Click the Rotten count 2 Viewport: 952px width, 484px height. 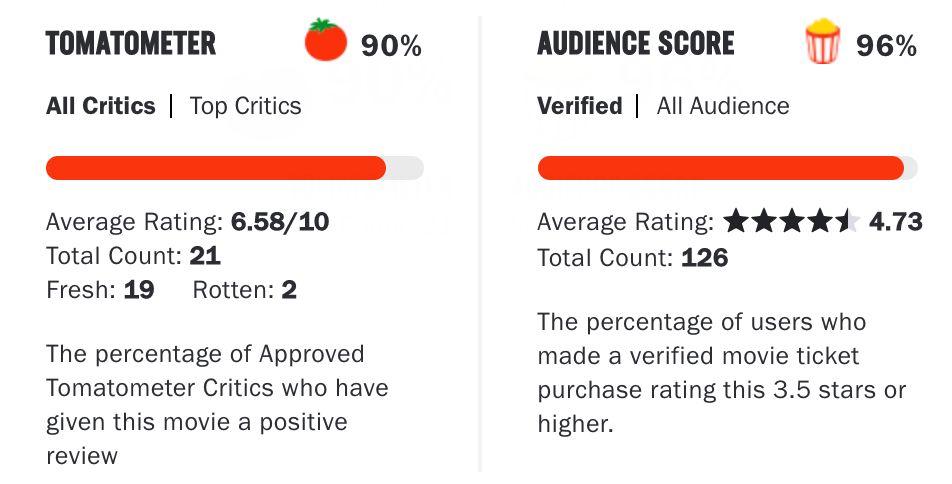tap(289, 290)
